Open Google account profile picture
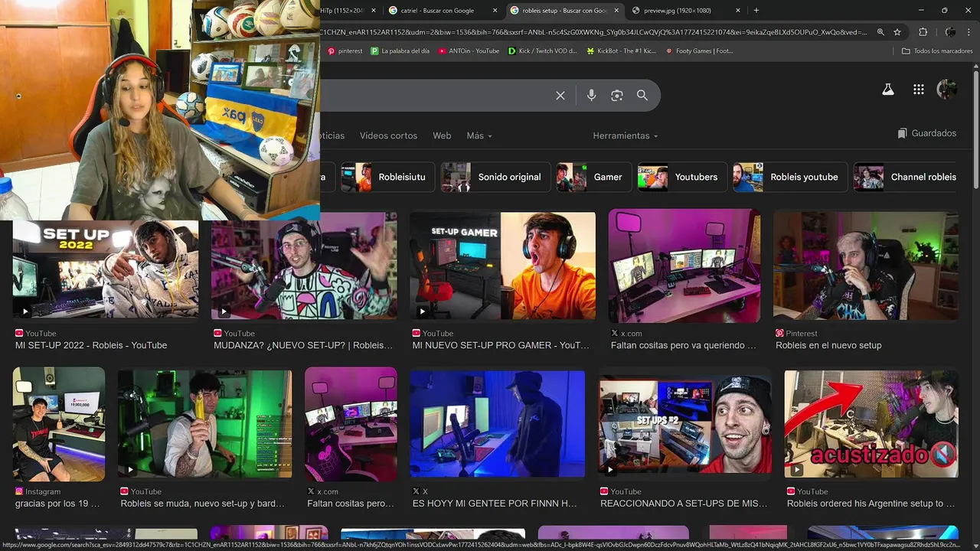The image size is (980, 551). pos(947,90)
